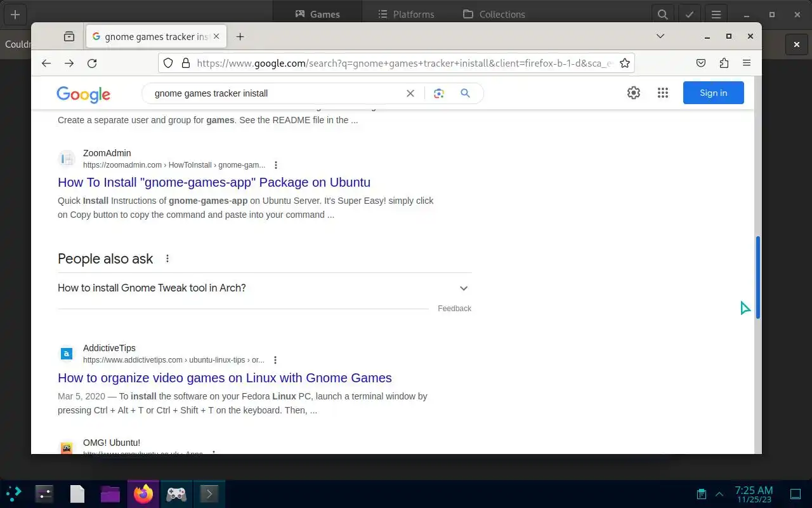Viewport: 812px width, 508px height.
Task: Open Google quick settings gear
Action: [x=634, y=93]
